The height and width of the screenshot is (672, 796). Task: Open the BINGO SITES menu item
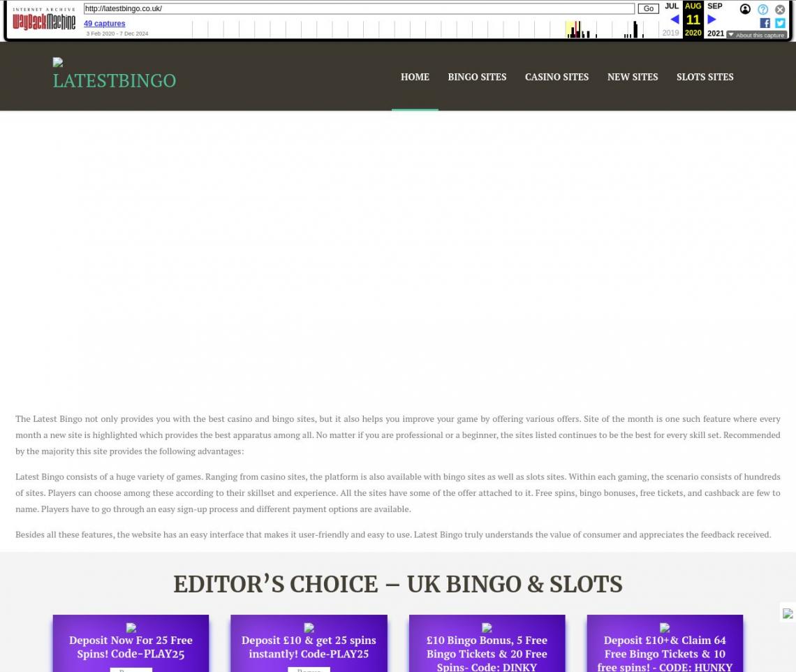pyautogui.click(x=477, y=77)
